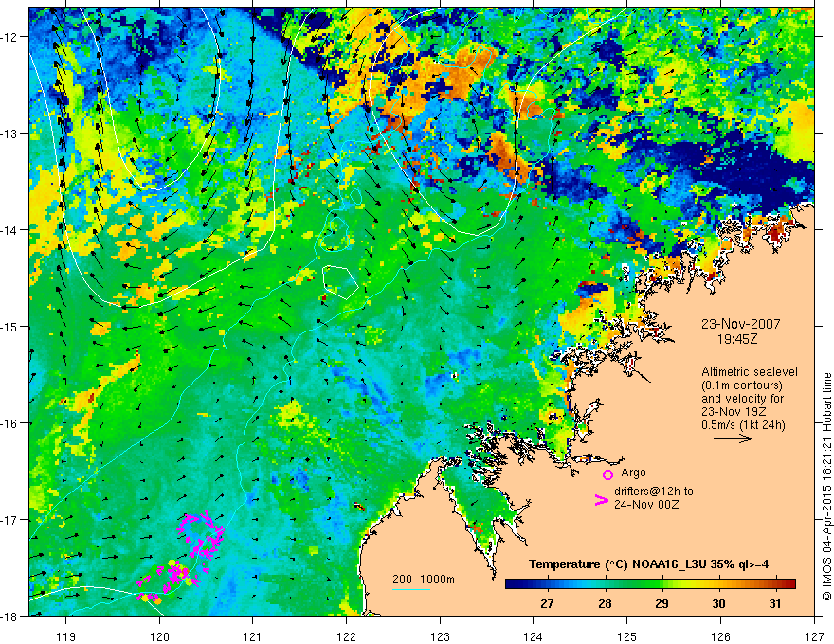Click the cyan bathymetry legend line
Screen dimensions: 834x644
410,589
